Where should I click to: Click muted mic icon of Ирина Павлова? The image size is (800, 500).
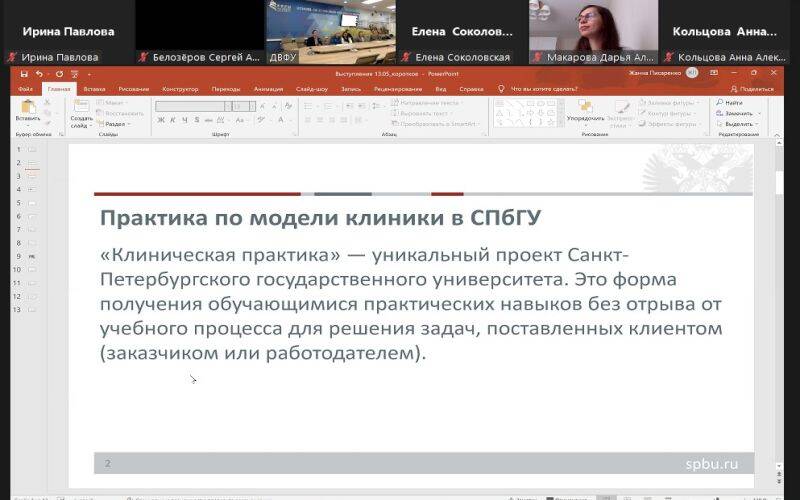[12, 57]
